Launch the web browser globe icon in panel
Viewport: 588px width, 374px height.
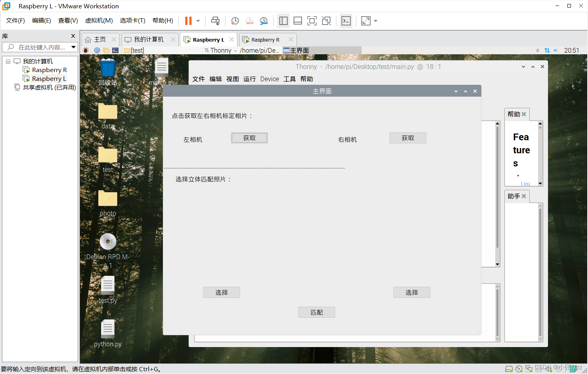tap(97, 50)
